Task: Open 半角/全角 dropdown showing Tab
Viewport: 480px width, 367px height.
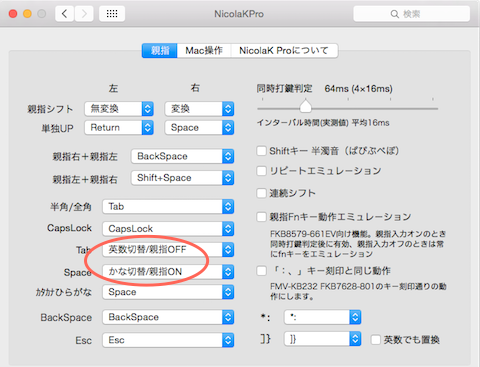Action: [168, 207]
